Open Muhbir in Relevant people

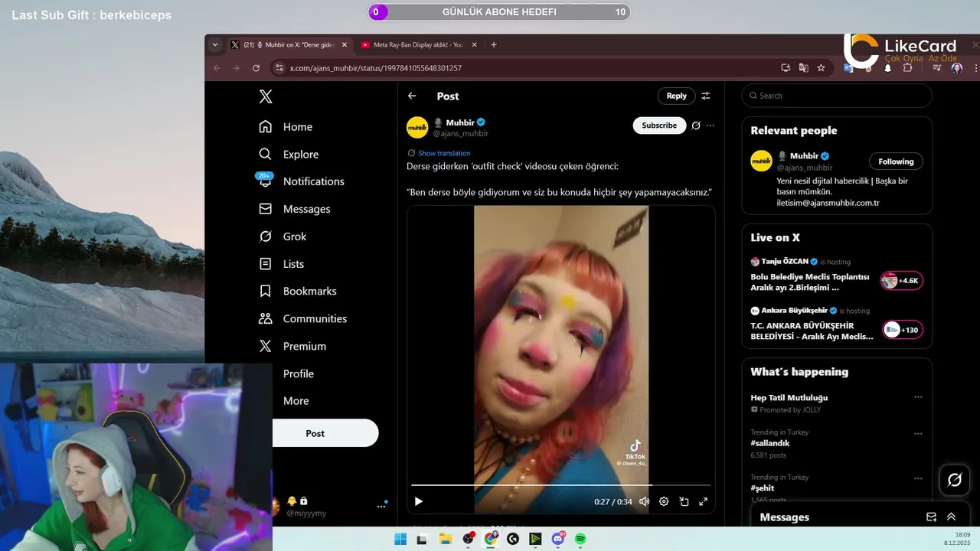[x=804, y=156]
